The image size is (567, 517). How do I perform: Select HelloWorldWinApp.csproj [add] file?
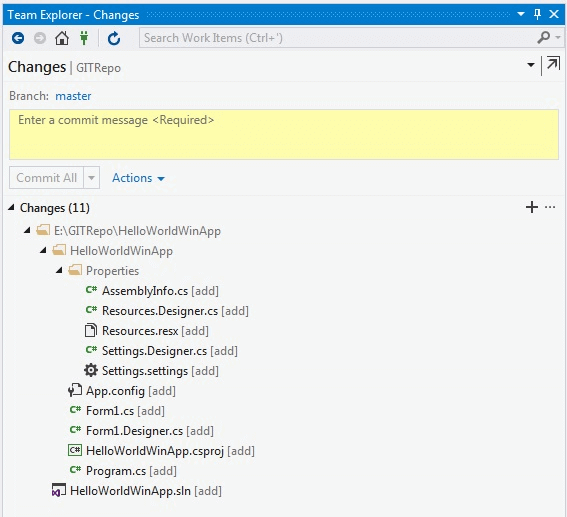point(170,451)
